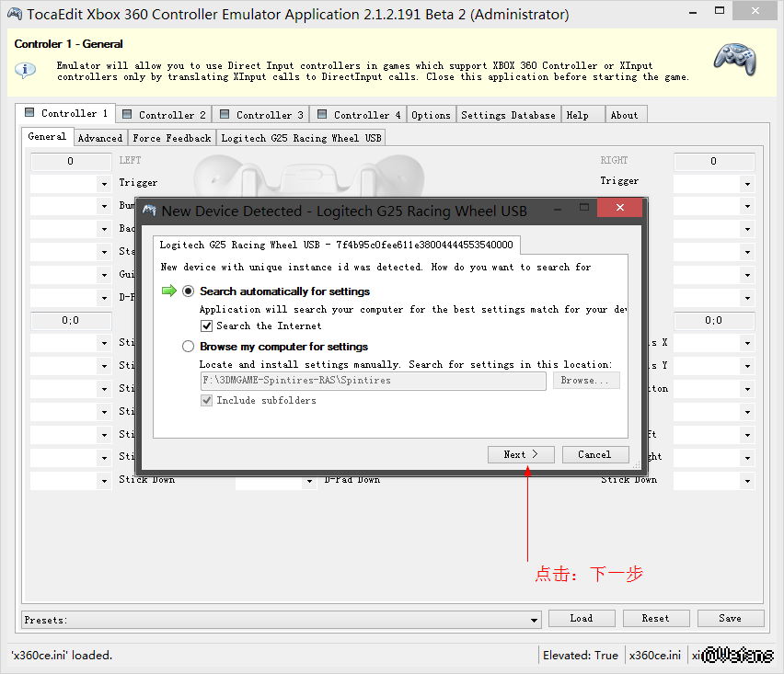Screen dimensions: 784x674
Task: Expand the left Start button dropdown
Action: click(104, 252)
